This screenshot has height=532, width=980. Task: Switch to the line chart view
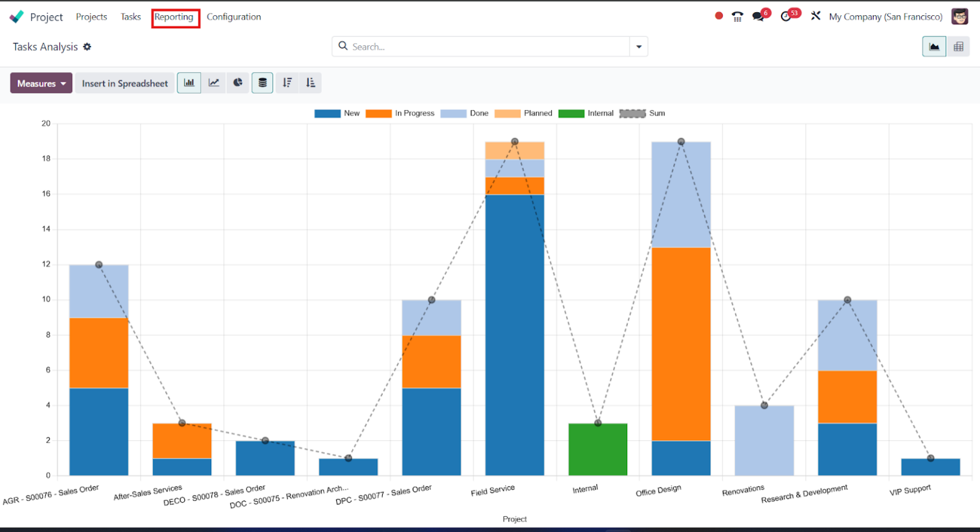pyautogui.click(x=213, y=82)
